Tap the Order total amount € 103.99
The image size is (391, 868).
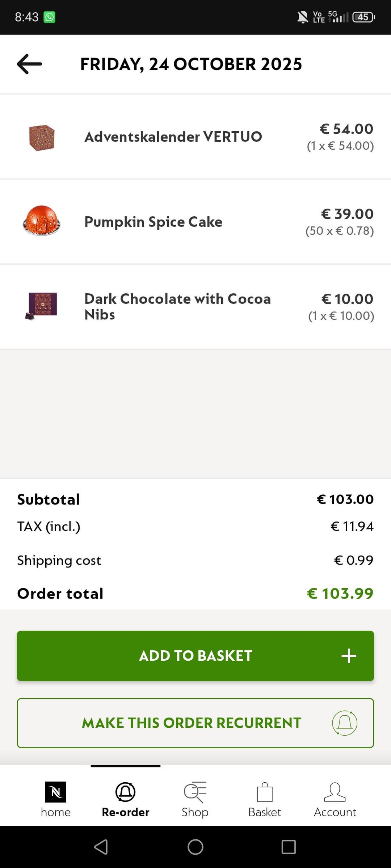340,593
